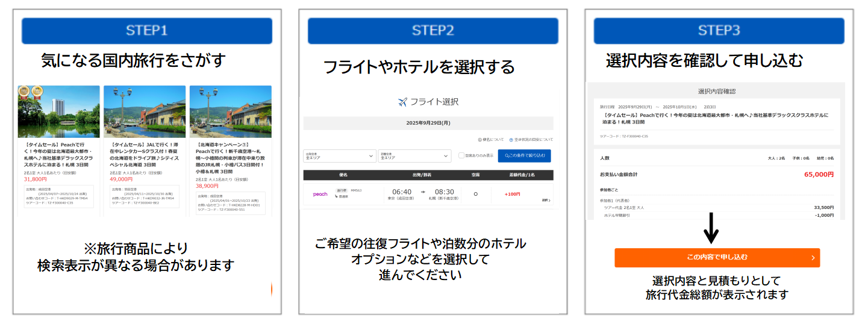
Task: Select the STEP3 header tab
Action: [x=719, y=31]
